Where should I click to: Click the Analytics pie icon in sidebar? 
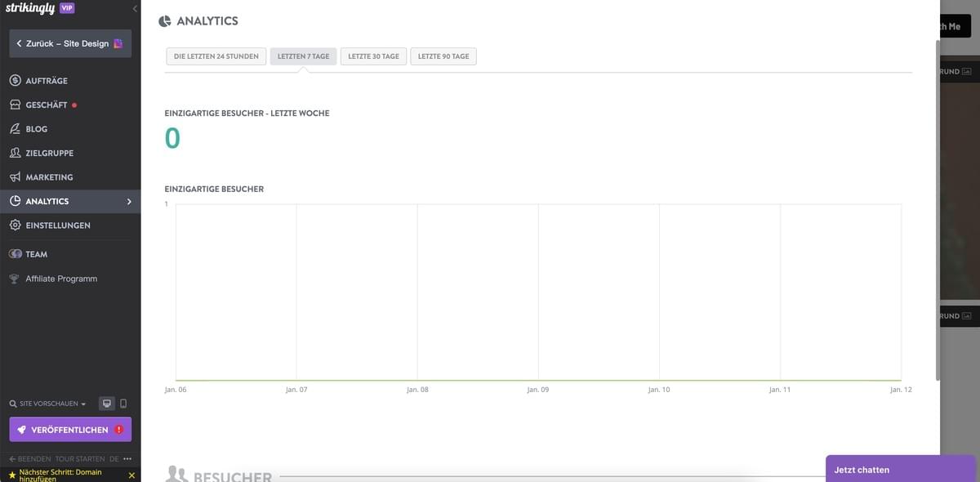click(15, 201)
